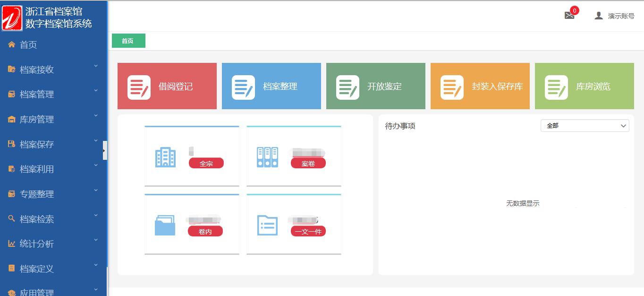Click the 借阅登记 notepad icon
Screen dimensions: 644x296
point(139,87)
